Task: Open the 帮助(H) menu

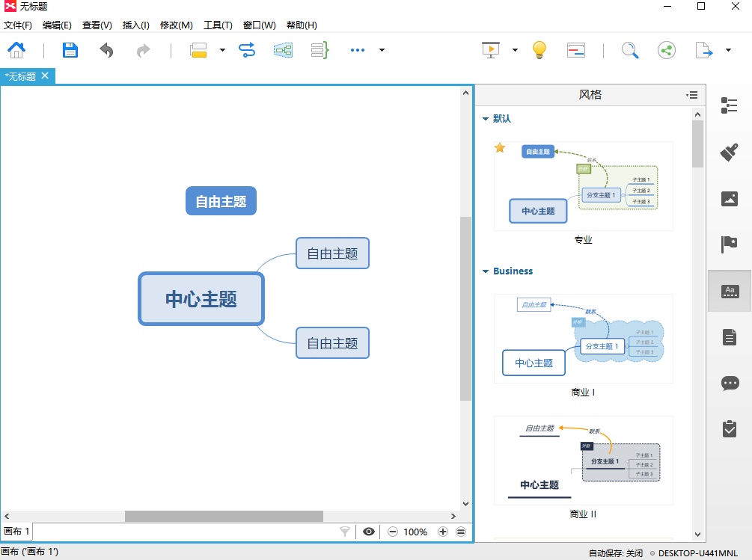Action: pyautogui.click(x=302, y=25)
